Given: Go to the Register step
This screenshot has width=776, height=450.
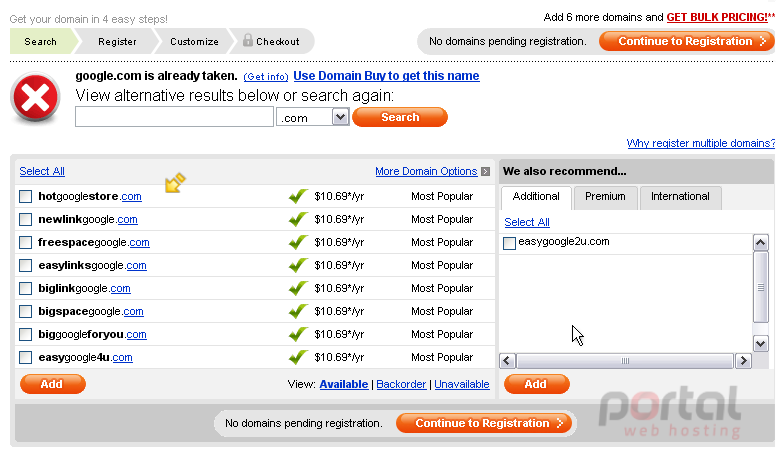Looking at the screenshot, I should 117,42.
